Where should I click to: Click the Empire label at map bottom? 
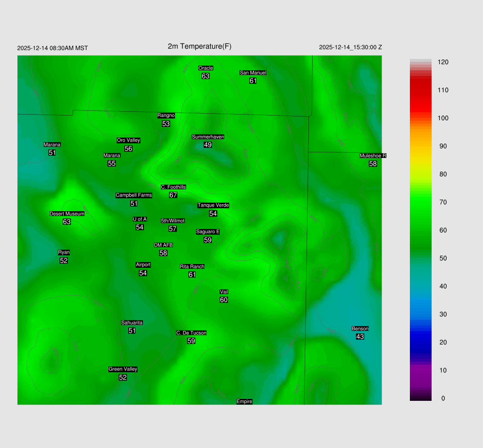(x=244, y=401)
